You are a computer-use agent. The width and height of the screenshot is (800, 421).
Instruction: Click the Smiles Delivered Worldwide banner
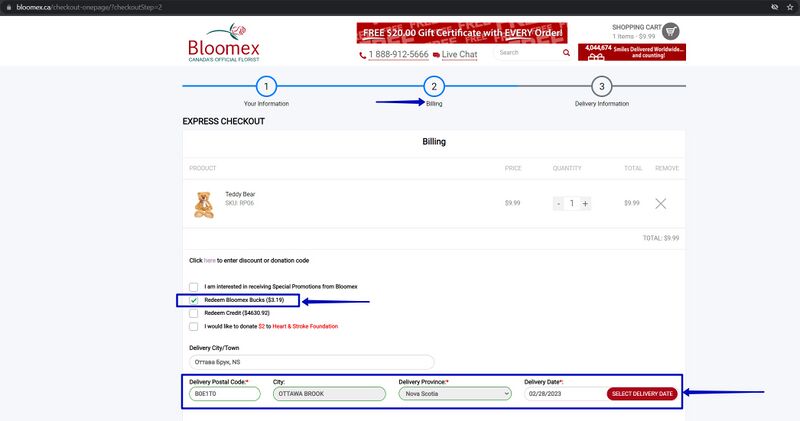click(x=632, y=52)
